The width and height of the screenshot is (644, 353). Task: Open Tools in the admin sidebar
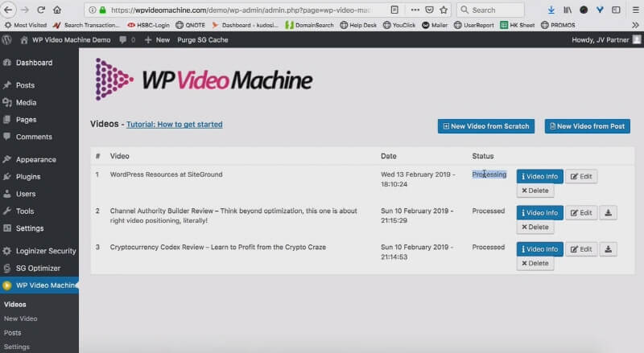click(x=25, y=211)
